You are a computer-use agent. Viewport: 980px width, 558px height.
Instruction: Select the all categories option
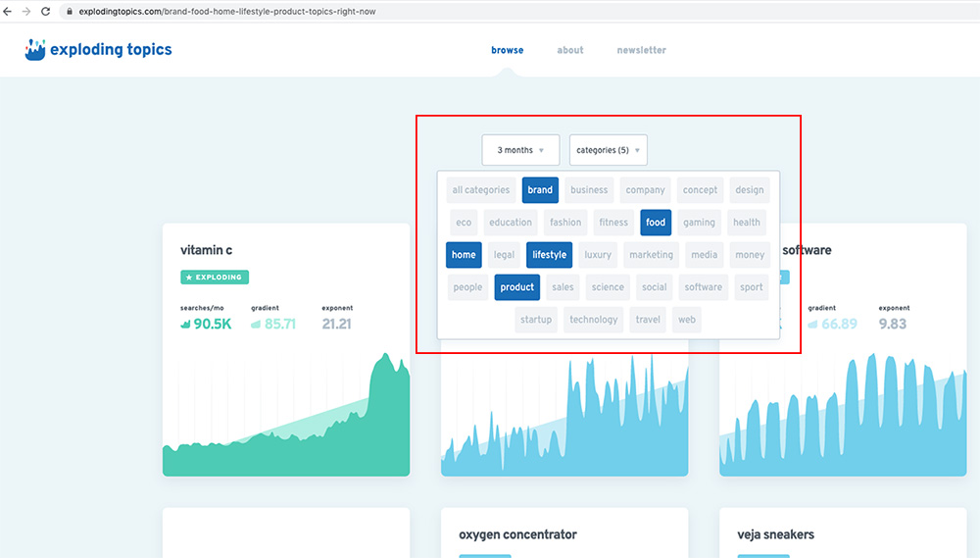(480, 190)
